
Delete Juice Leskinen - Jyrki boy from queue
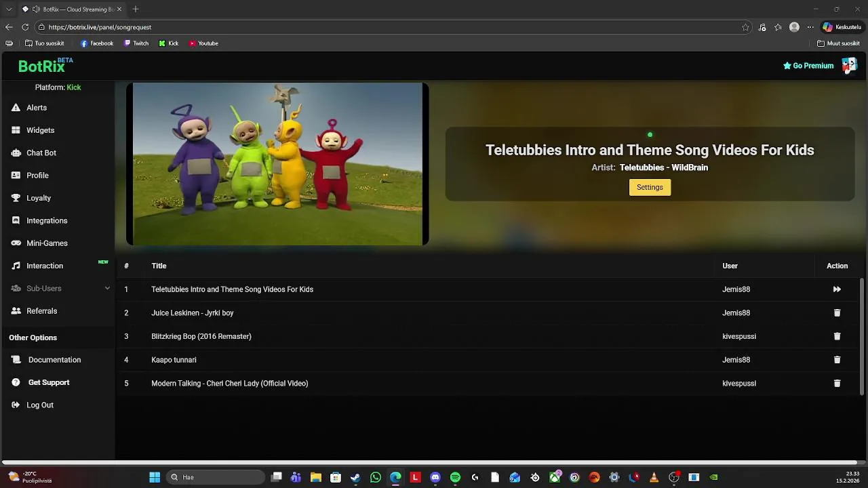tap(837, 313)
